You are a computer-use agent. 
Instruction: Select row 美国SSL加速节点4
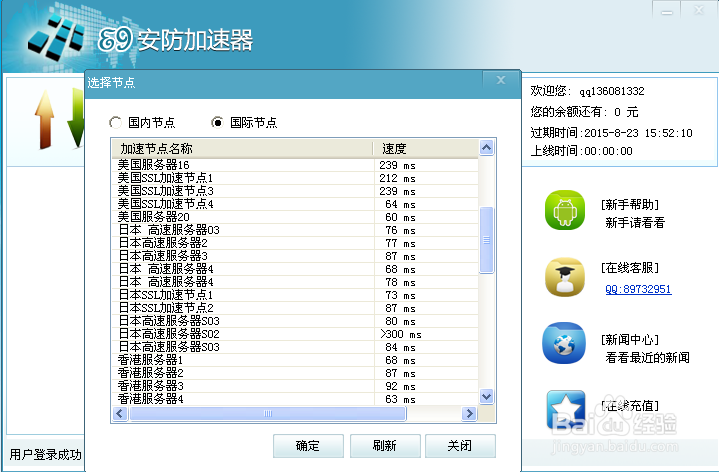point(295,204)
